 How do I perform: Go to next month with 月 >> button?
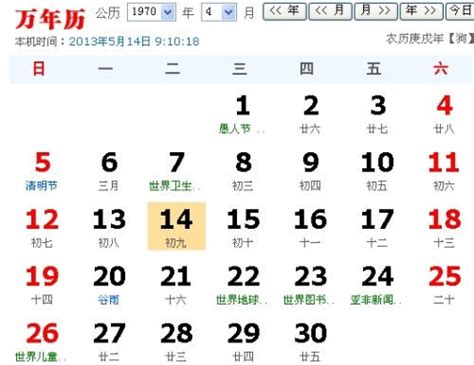[376, 11]
